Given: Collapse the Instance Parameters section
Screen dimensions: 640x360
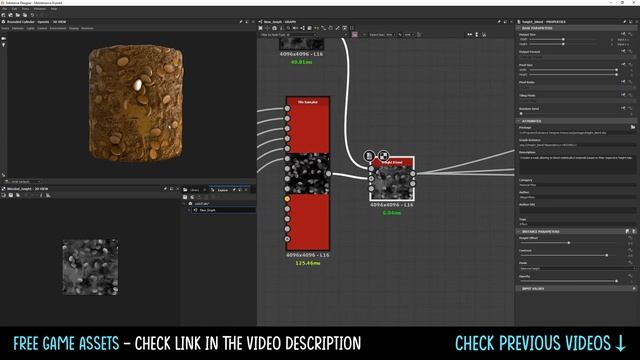Looking at the screenshot, I should [576, 231].
